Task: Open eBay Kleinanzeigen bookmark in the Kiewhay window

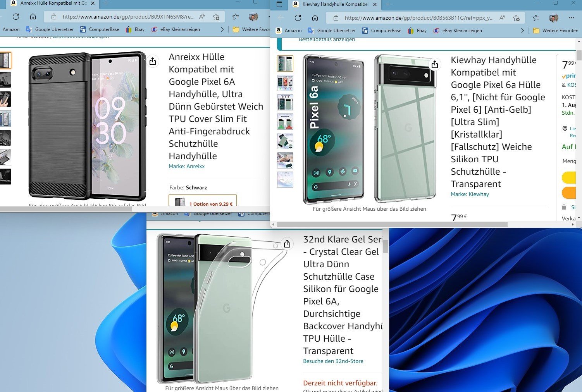Action: [458, 31]
